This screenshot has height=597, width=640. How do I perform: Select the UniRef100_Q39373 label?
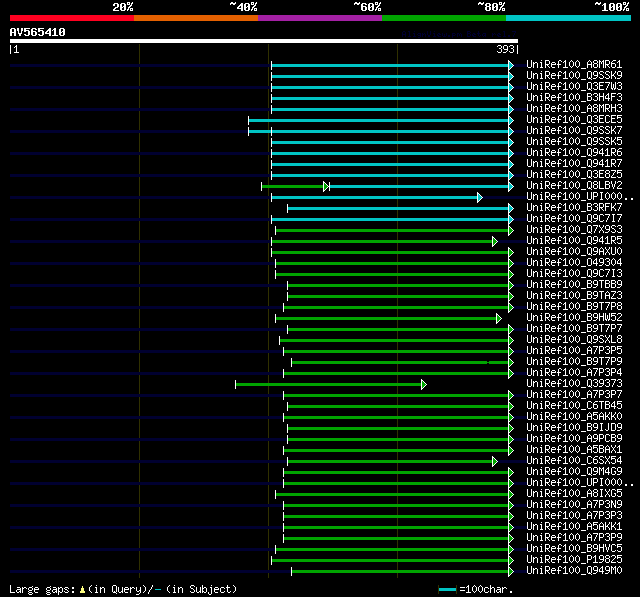tap(574, 384)
